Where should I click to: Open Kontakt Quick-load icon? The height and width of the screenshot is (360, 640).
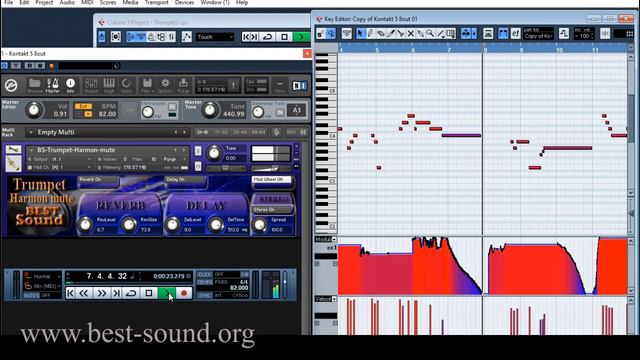(126, 85)
